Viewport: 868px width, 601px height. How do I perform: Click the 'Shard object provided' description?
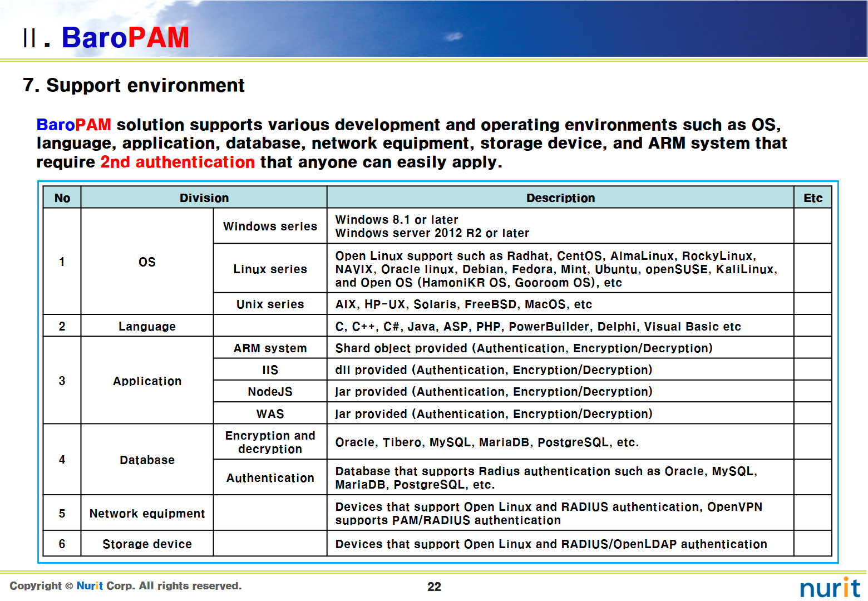[560, 348]
